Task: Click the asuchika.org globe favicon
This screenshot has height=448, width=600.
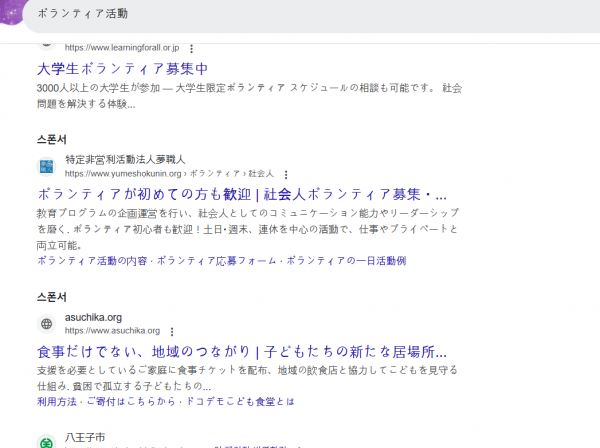Action: pos(47,324)
